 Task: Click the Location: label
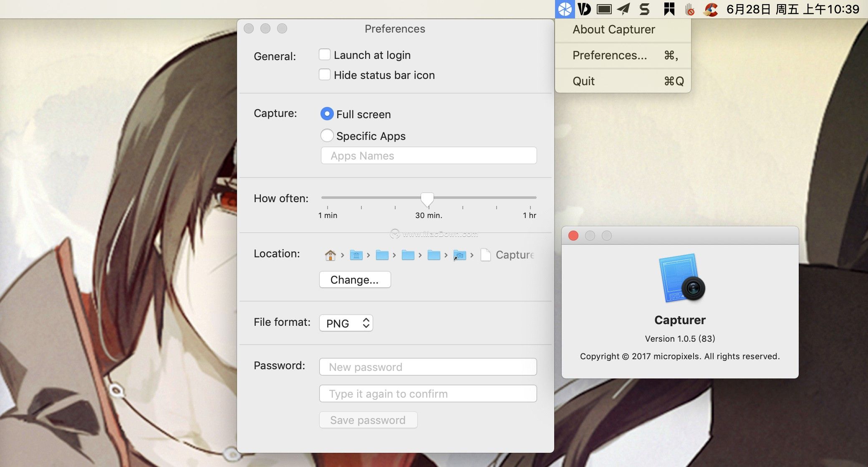point(277,254)
